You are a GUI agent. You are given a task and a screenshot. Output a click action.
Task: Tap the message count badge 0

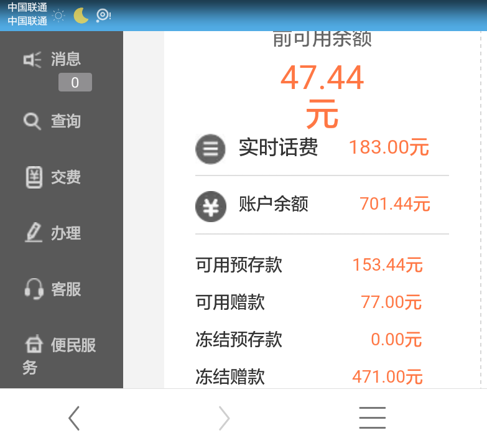(x=75, y=82)
